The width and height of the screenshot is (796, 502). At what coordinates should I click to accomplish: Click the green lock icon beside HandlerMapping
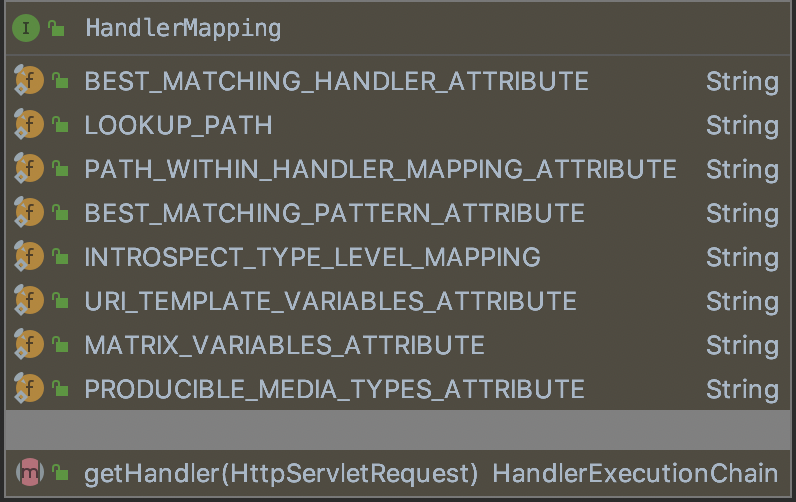[x=57, y=28]
